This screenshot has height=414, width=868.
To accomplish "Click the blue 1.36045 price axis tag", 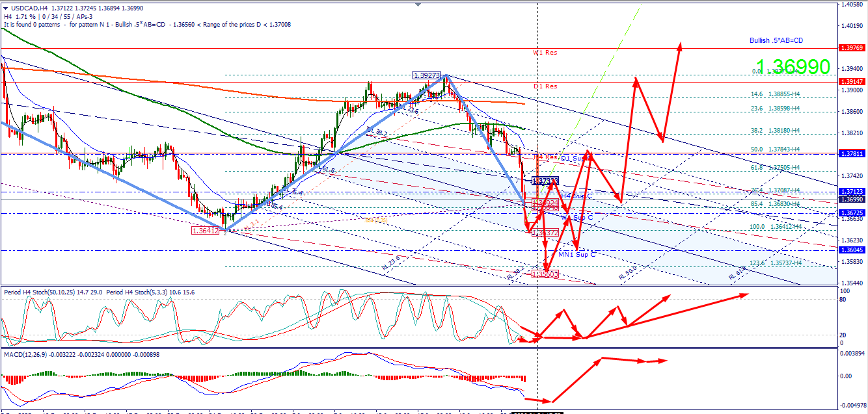I will (852, 250).
